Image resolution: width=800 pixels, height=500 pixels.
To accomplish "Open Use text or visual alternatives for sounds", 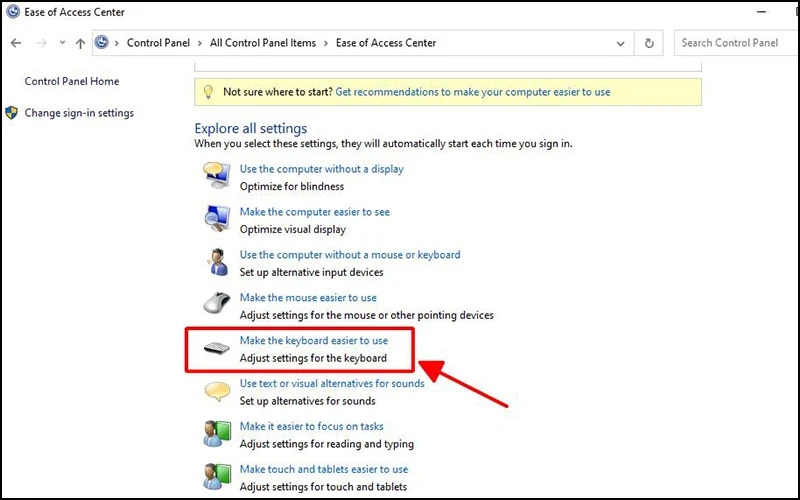I will click(x=332, y=383).
